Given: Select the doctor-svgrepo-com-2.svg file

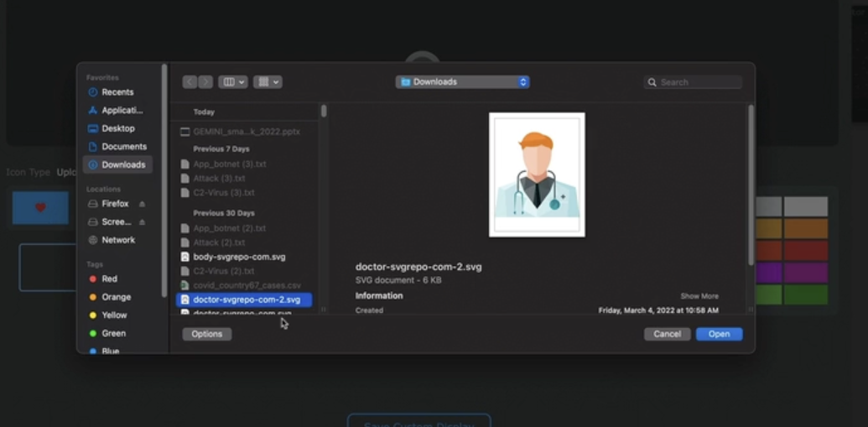Looking at the screenshot, I should point(246,299).
